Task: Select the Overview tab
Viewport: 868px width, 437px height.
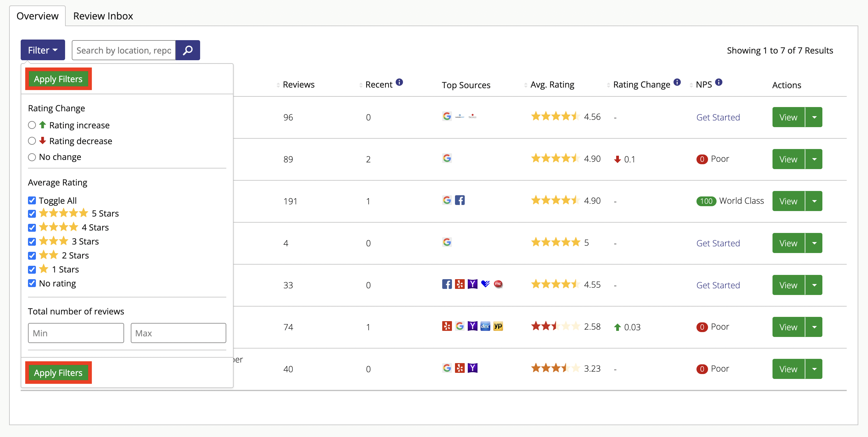Action: pos(37,16)
